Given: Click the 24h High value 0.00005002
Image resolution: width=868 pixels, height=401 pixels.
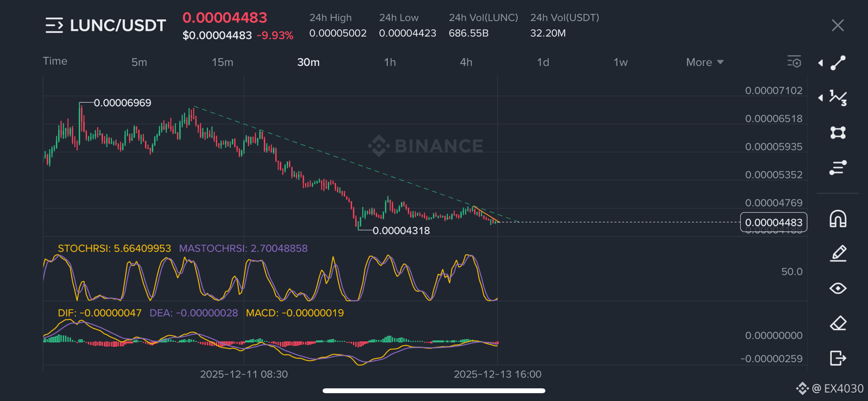Looking at the screenshot, I should 338,33.
